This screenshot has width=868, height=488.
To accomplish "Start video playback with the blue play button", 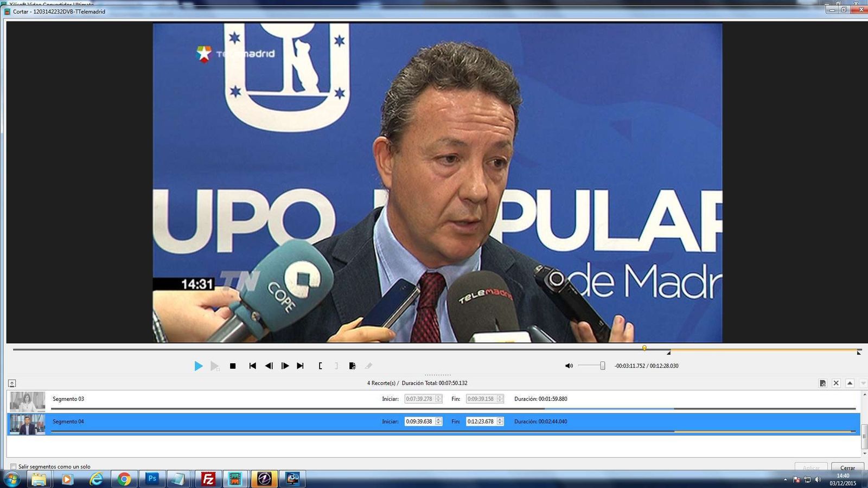I will tap(199, 366).
